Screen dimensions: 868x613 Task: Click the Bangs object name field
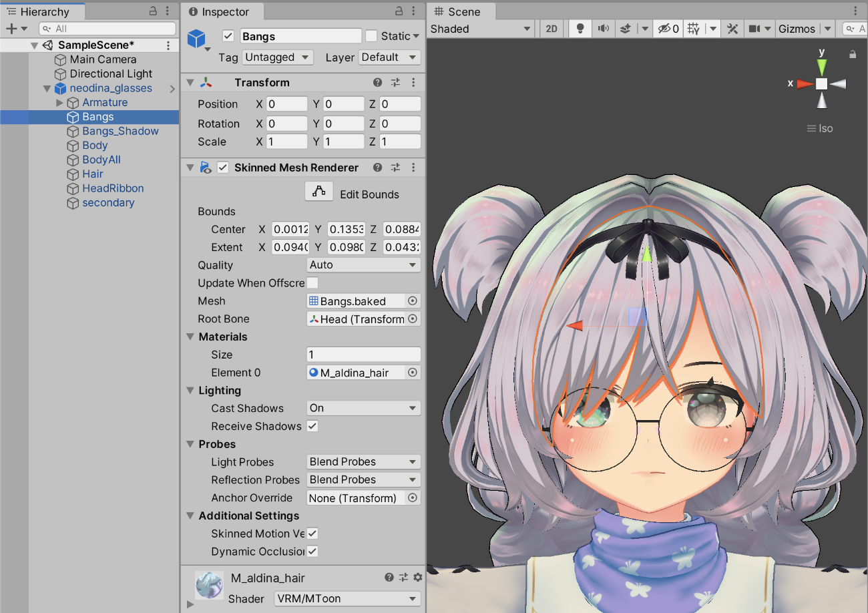tap(300, 37)
